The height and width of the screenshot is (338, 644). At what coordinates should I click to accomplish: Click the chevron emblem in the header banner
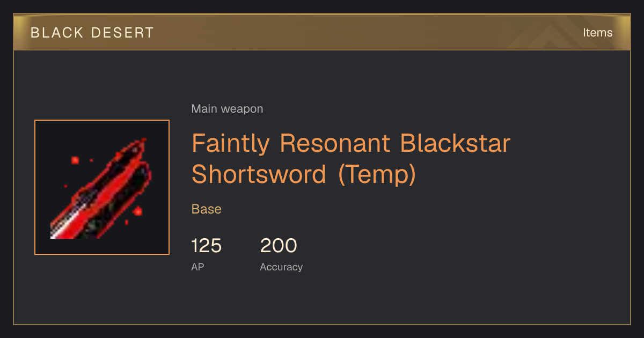click(x=543, y=33)
